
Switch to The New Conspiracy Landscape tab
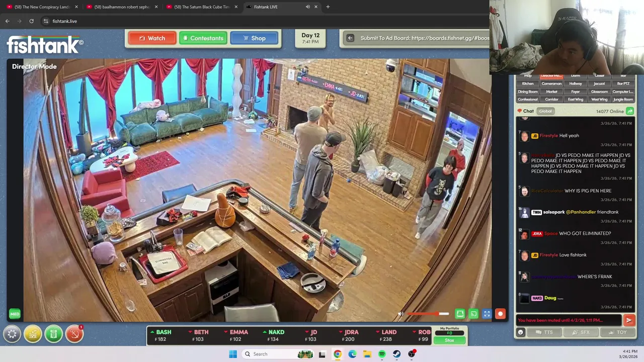pos(42,7)
